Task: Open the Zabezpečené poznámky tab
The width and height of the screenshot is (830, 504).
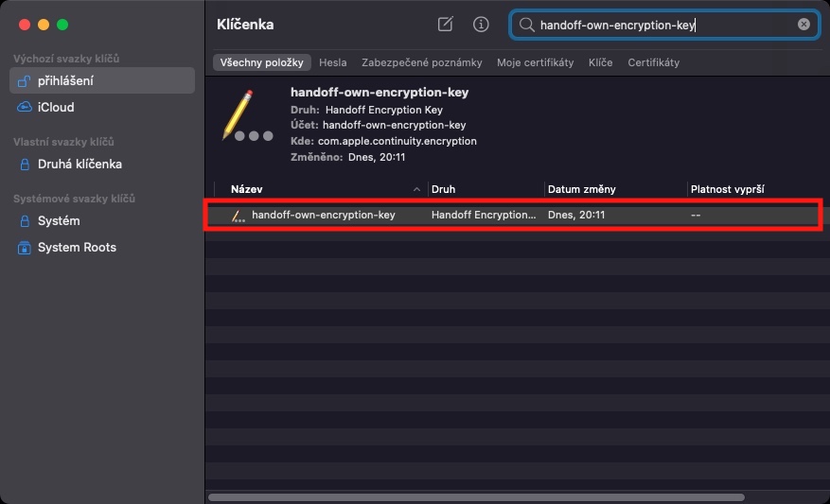Action: [x=422, y=62]
